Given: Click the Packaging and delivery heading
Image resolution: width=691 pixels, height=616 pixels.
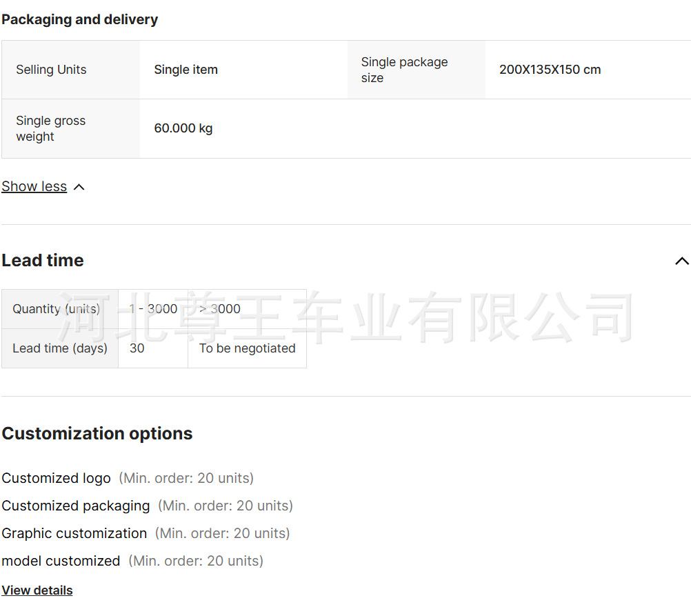Looking at the screenshot, I should 80,19.
